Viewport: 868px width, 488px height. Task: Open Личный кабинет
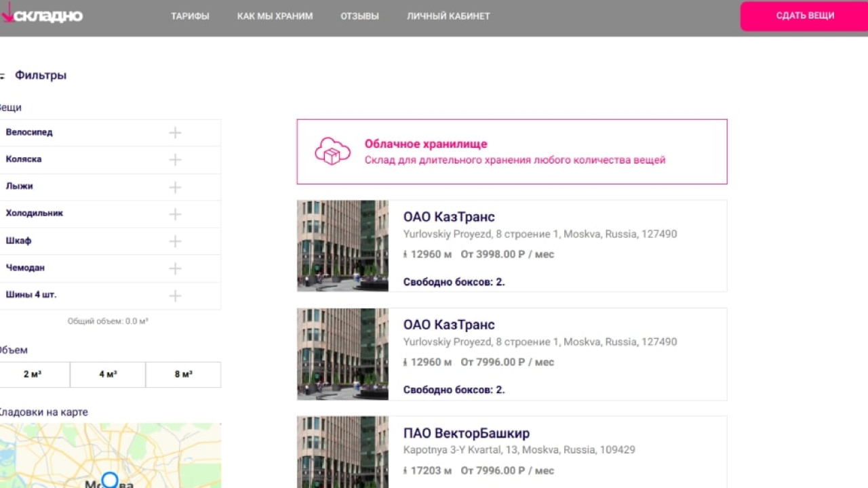tap(448, 16)
